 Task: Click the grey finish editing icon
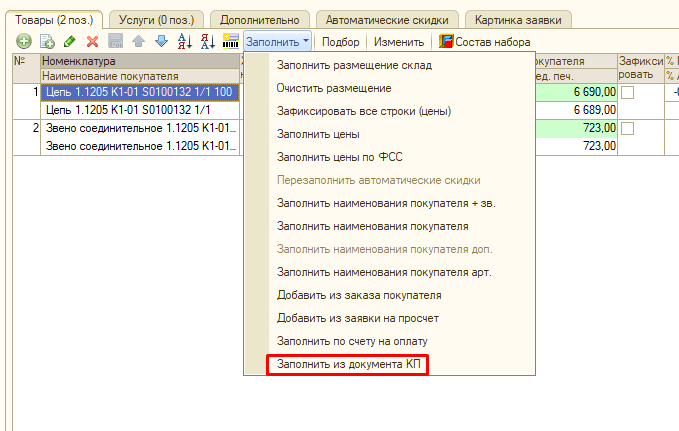pos(116,42)
